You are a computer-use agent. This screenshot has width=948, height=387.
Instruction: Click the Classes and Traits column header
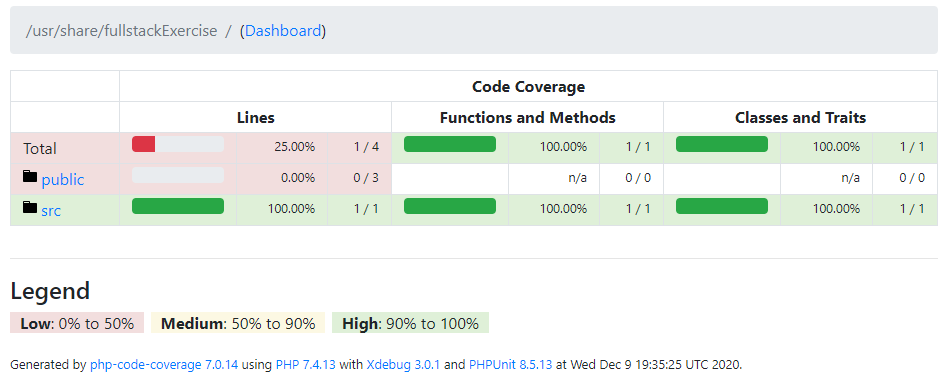[800, 117]
